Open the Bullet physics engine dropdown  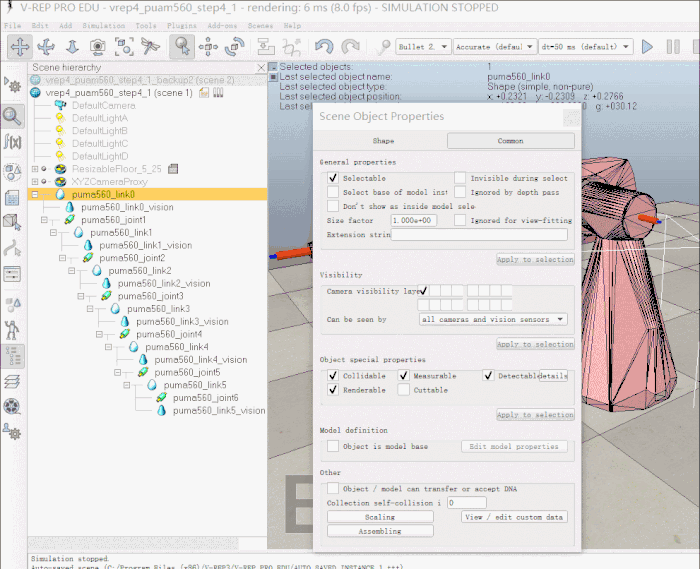click(x=422, y=46)
